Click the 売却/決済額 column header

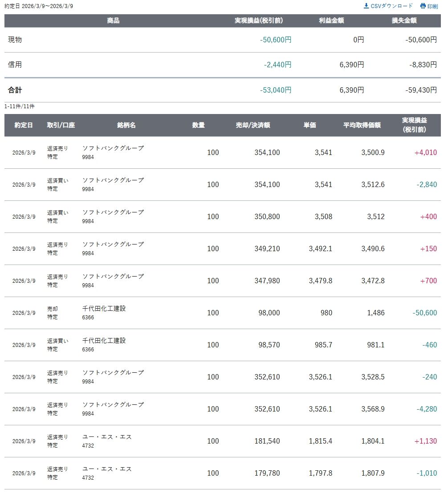[253, 125]
